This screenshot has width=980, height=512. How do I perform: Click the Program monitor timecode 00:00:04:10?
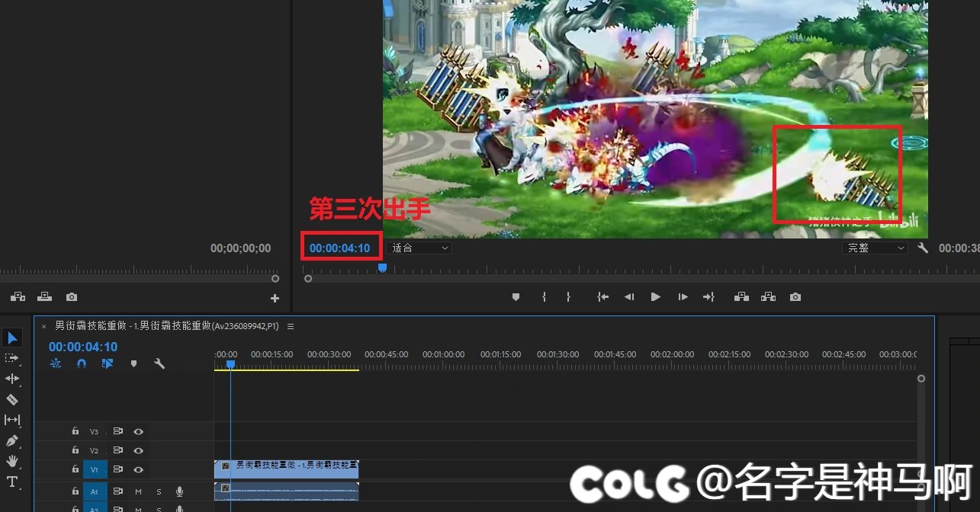pyautogui.click(x=339, y=248)
